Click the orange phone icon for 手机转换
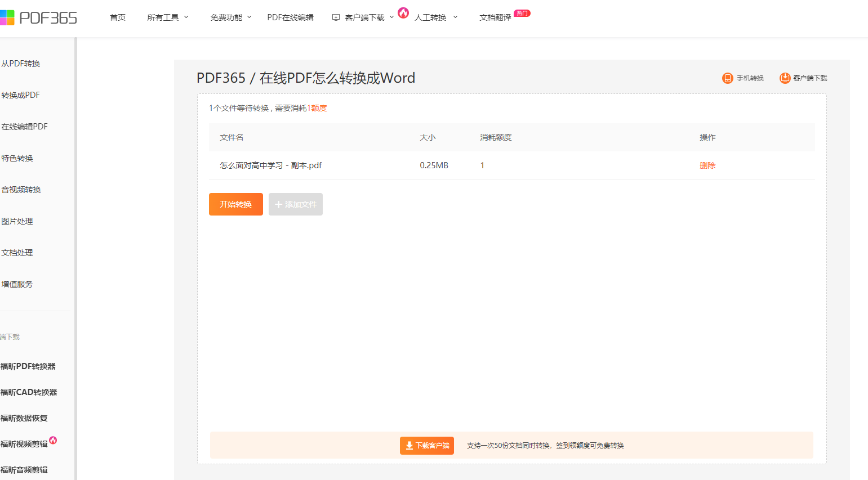 pos(728,78)
